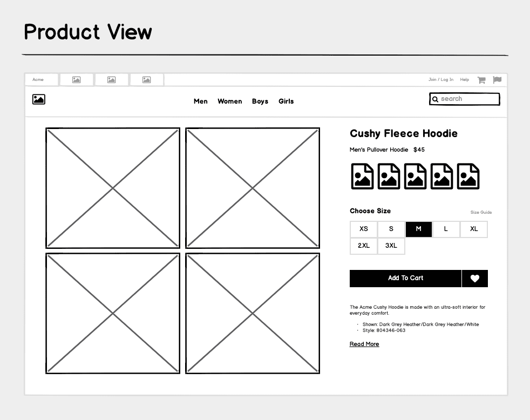Select size XS for the hoodie

[363, 229]
